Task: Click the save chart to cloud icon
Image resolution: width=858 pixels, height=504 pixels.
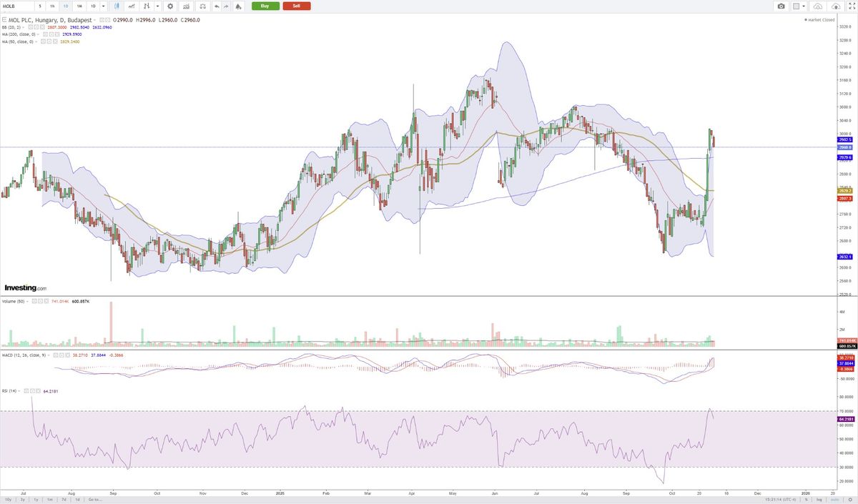Action: [835, 6]
